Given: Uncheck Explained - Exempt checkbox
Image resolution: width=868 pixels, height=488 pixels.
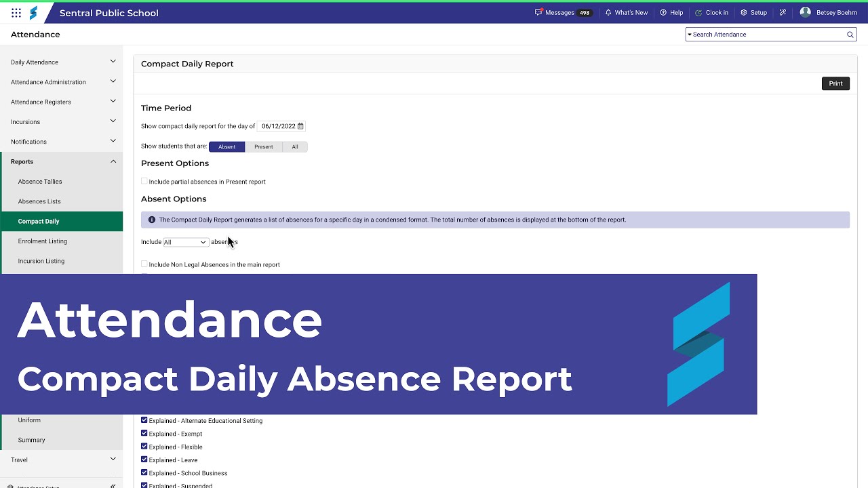Looking at the screenshot, I should [x=144, y=433].
